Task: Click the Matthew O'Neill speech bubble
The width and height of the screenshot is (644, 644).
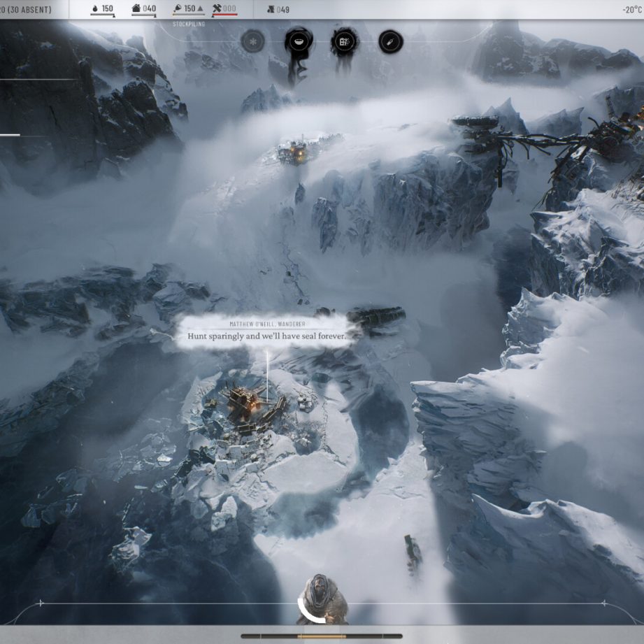Action: [266, 332]
